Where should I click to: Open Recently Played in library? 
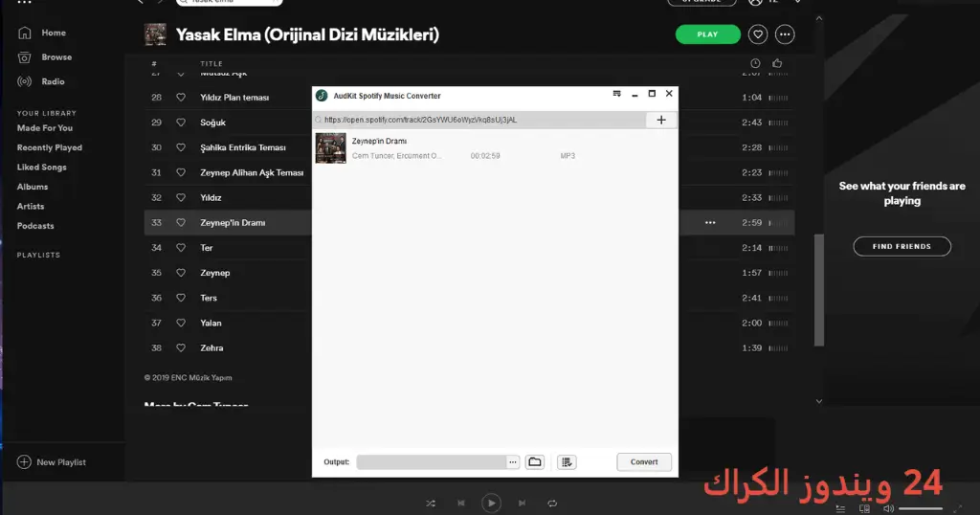(50, 147)
